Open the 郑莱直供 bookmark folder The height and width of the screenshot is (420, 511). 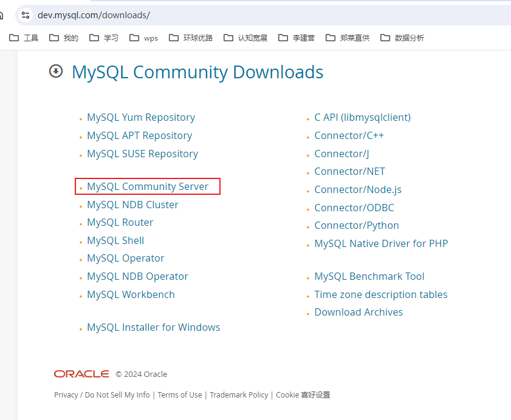348,38
